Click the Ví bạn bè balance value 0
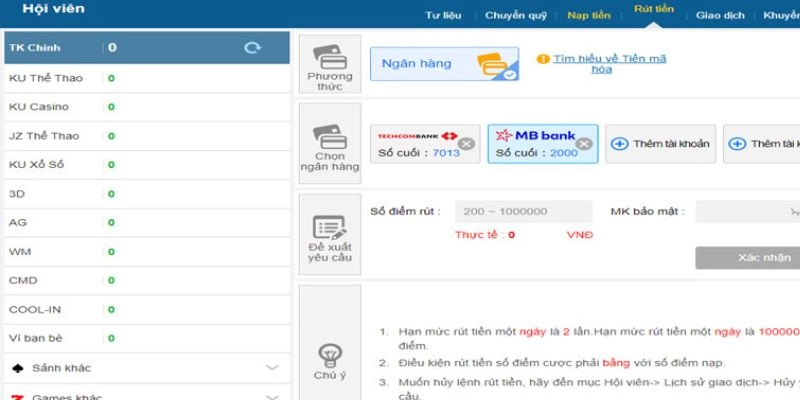This screenshot has height=400, width=800. pos(111,338)
